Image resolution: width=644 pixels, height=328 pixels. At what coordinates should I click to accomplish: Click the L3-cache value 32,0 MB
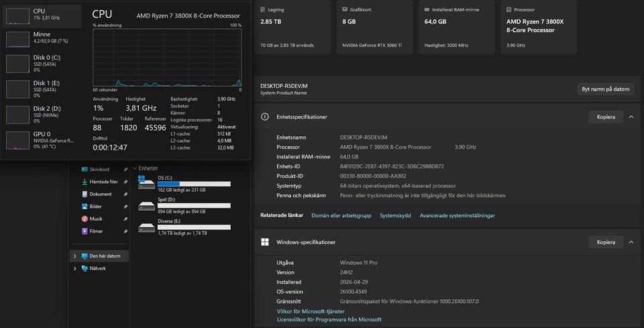coord(225,148)
